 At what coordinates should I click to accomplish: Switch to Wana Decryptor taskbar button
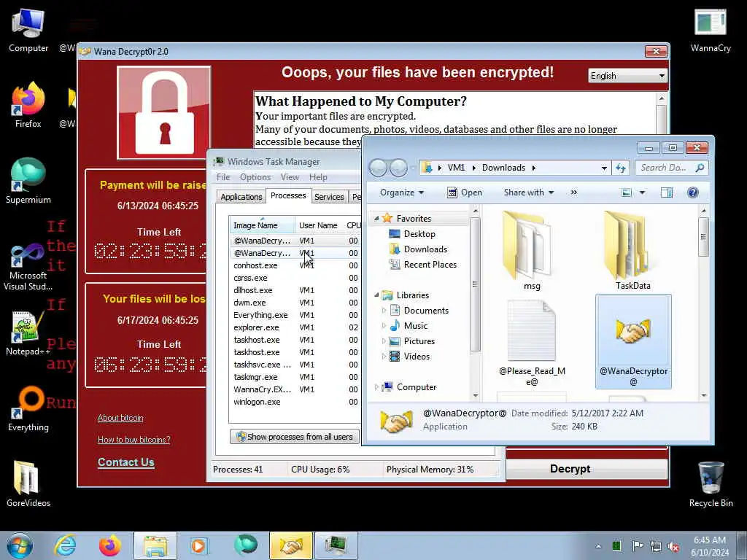(x=290, y=545)
